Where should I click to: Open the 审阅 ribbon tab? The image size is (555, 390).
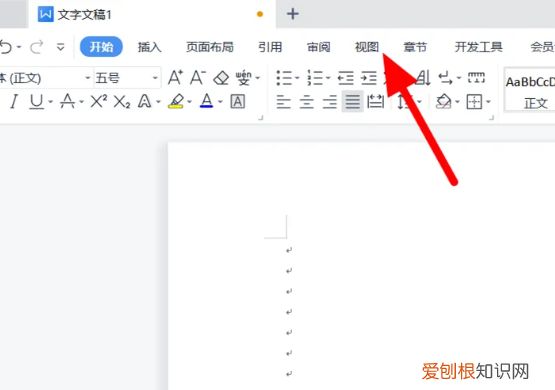tap(319, 47)
